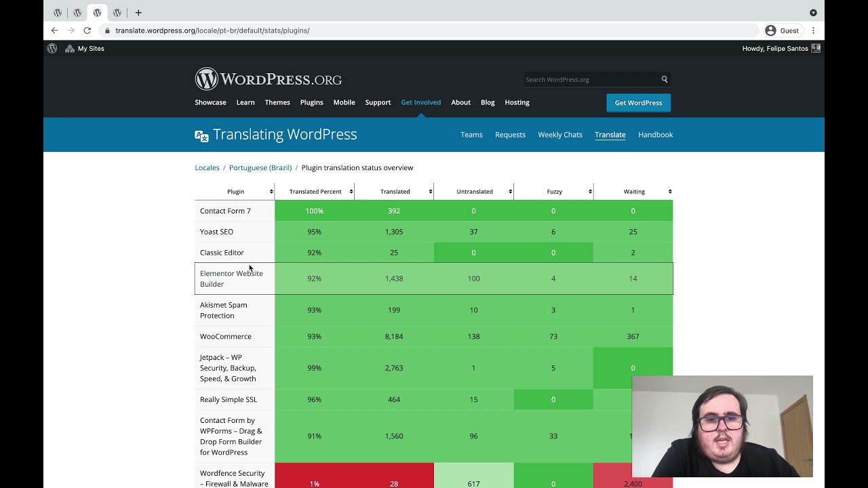
Task: Open the Mobile menu item
Action: (344, 102)
